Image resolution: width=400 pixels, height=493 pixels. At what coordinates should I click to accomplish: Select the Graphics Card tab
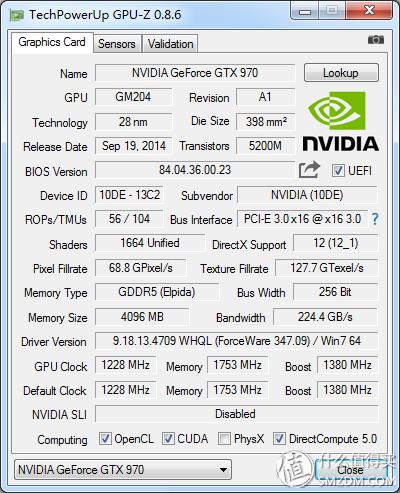tap(52, 42)
